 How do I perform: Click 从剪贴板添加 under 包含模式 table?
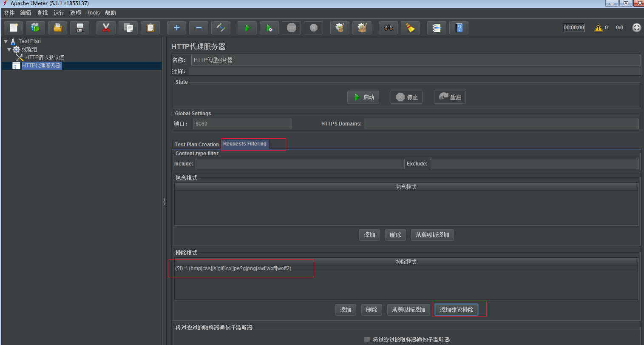(x=432, y=235)
